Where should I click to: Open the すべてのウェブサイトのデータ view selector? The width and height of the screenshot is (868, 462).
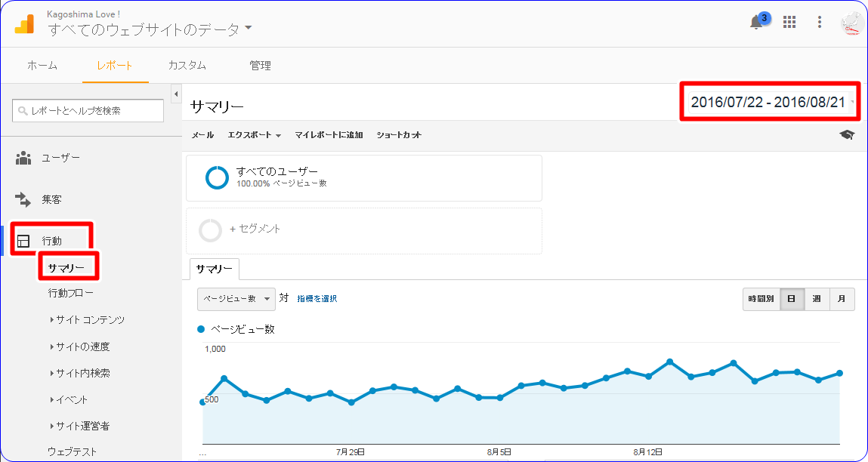click(x=150, y=29)
